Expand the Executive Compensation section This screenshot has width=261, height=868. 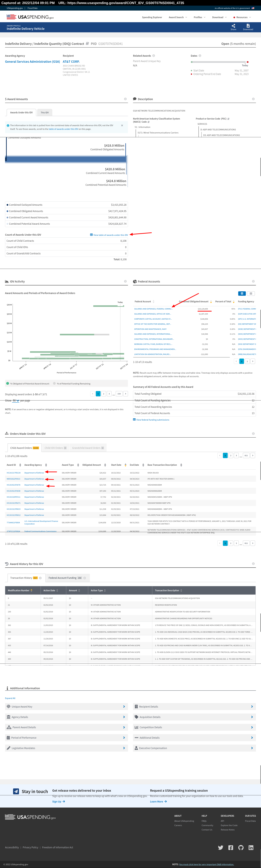tap(194, 748)
